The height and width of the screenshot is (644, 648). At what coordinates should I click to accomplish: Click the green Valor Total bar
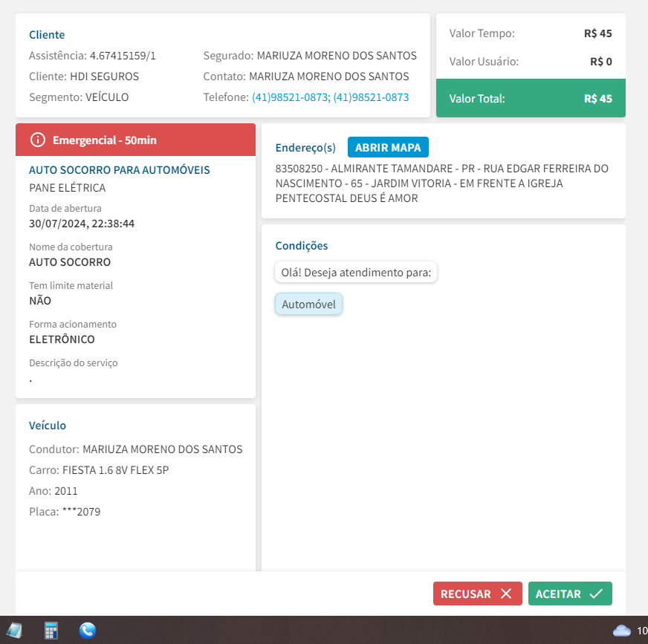[x=531, y=98]
